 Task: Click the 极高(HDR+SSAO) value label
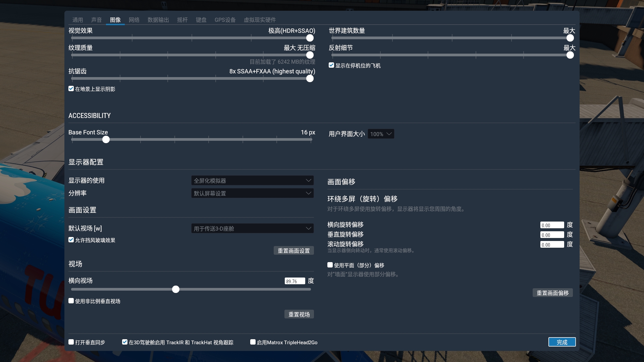(292, 31)
